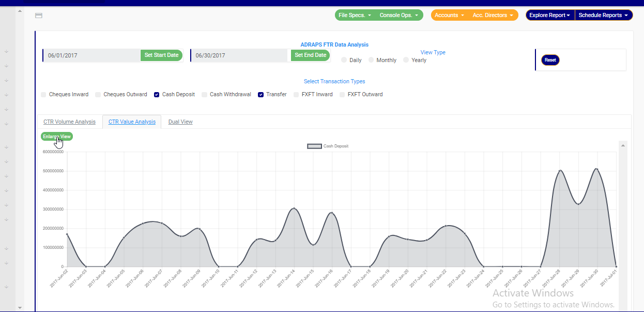644x312 pixels.
Task: Switch to CTR Volume Analysis tab
Action: click(x=69, y=122)
